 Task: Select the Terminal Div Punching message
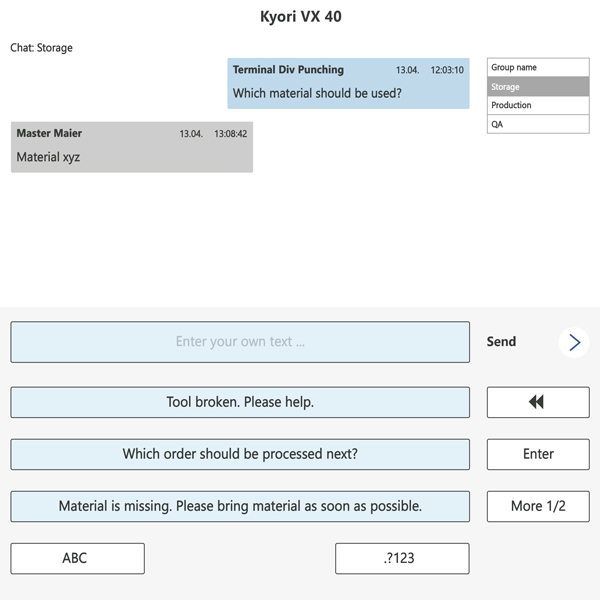pos(348,83)
